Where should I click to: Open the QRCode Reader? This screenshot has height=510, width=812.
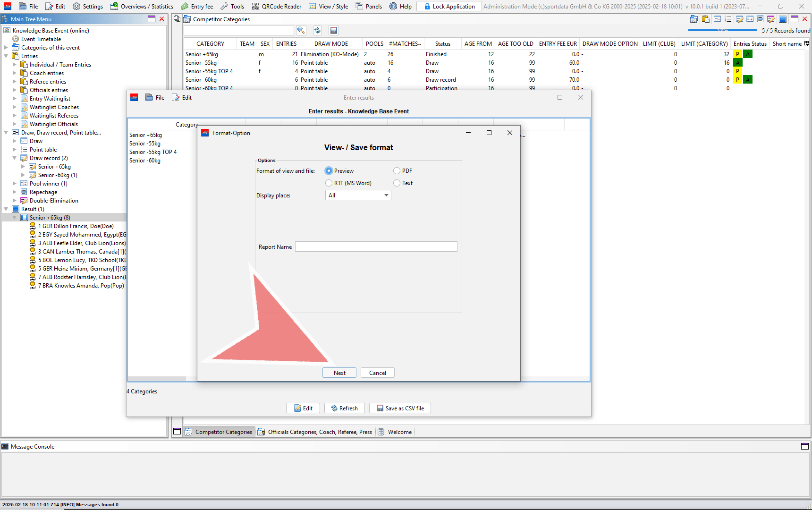coord(277,6)
